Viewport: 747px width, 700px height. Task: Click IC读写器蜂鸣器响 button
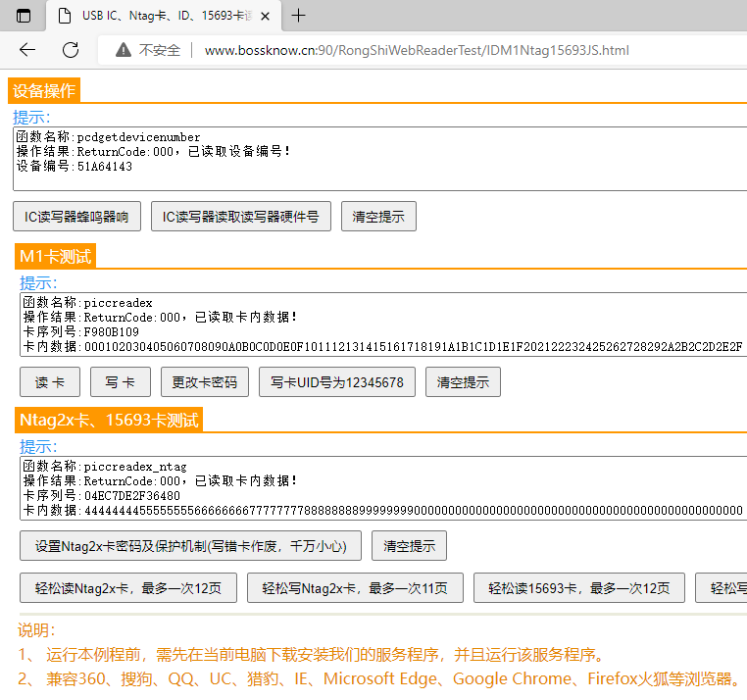[x=76, y=217]
